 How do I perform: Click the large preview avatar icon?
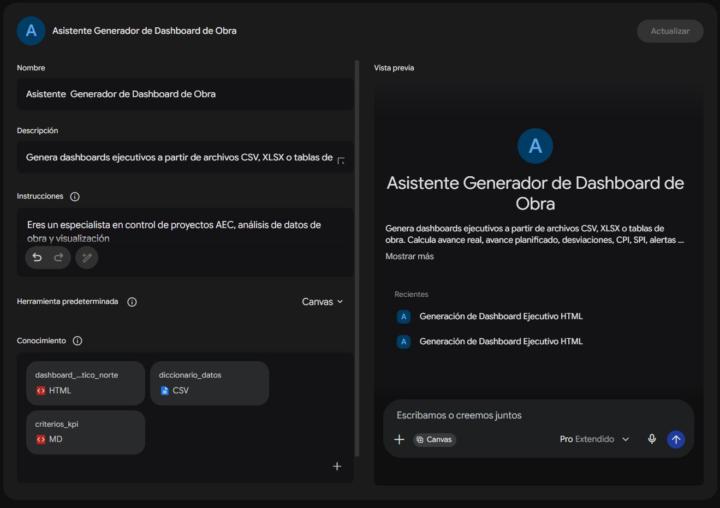[x=535, y=146]
